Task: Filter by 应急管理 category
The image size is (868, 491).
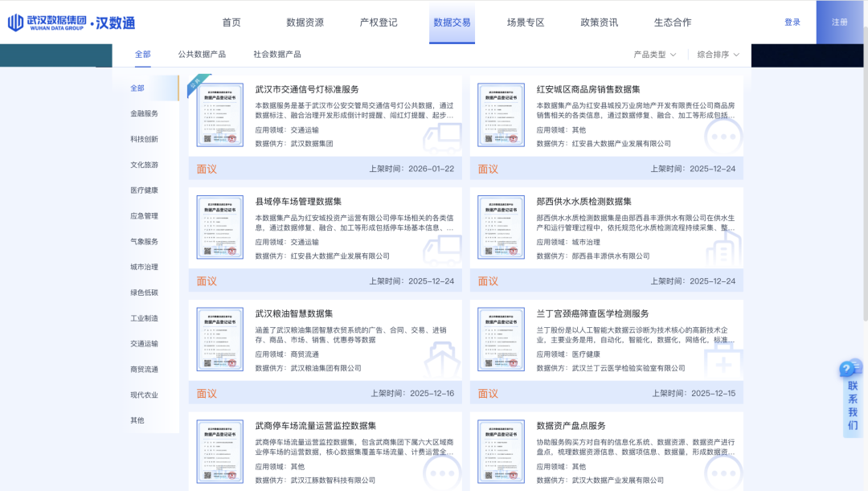Action: (x=144, y=216)
